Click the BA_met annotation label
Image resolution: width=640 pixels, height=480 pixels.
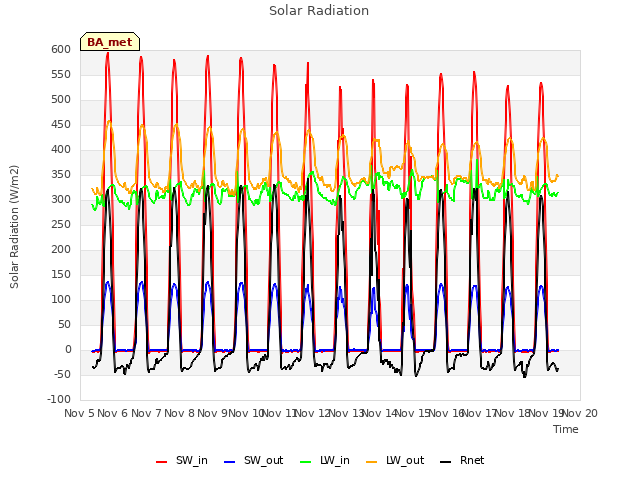[110, 42]
